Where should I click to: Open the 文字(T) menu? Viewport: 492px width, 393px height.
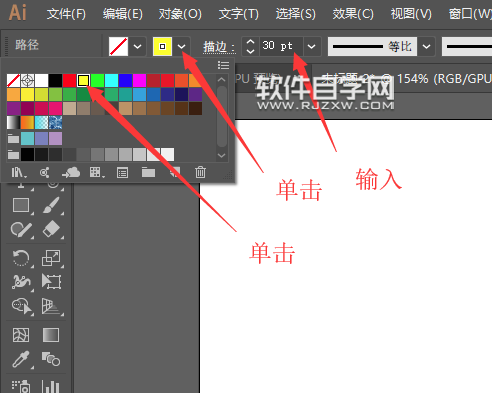click(x=239, y=14)
